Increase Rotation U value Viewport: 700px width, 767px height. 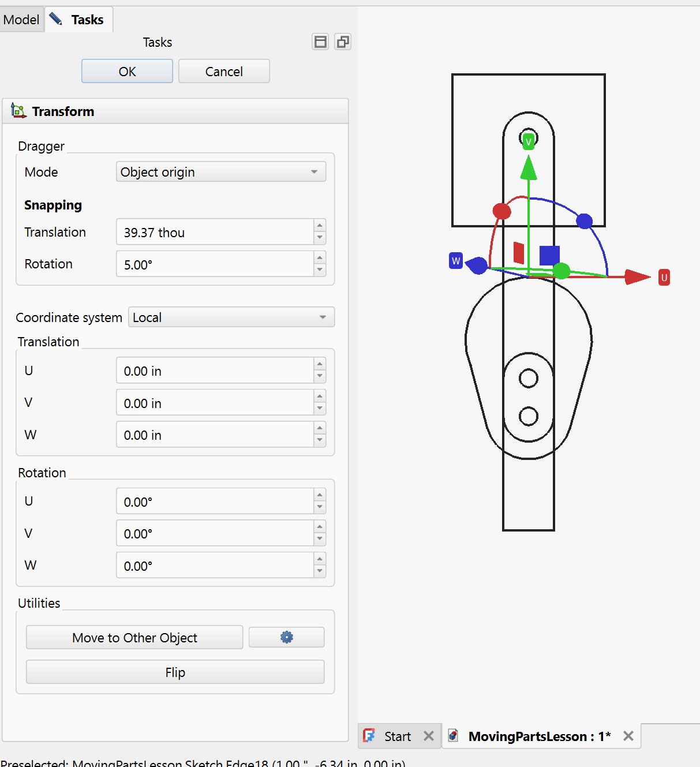[x=320, y=495]
